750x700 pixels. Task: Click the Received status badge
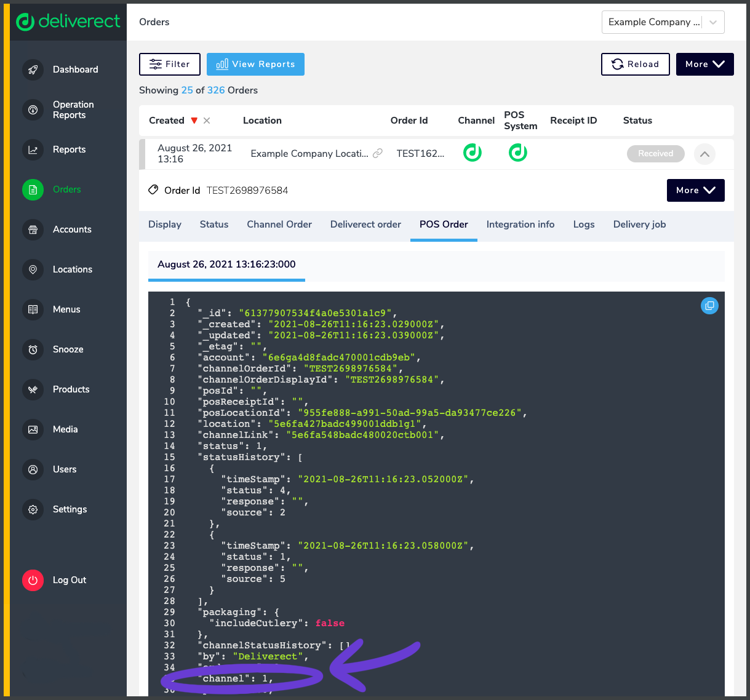tap(656, 154)
